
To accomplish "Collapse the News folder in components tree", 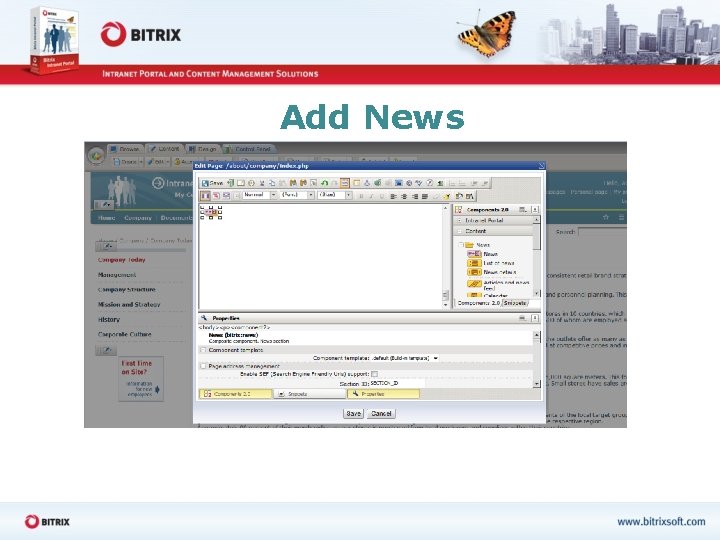I will 460,245.
